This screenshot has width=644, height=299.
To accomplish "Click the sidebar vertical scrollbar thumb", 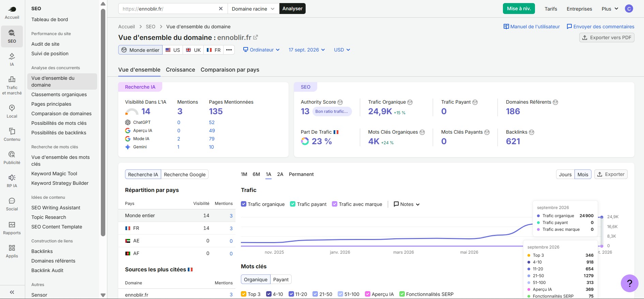I will coord(103,123).
